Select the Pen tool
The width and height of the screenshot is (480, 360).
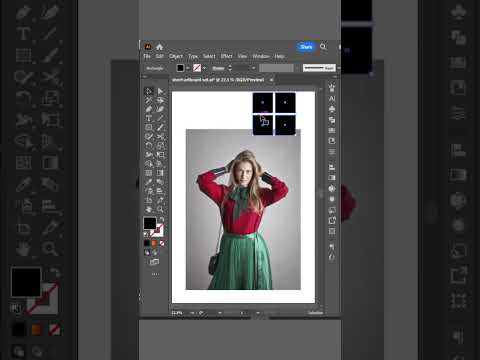click(x=149, y=109)
